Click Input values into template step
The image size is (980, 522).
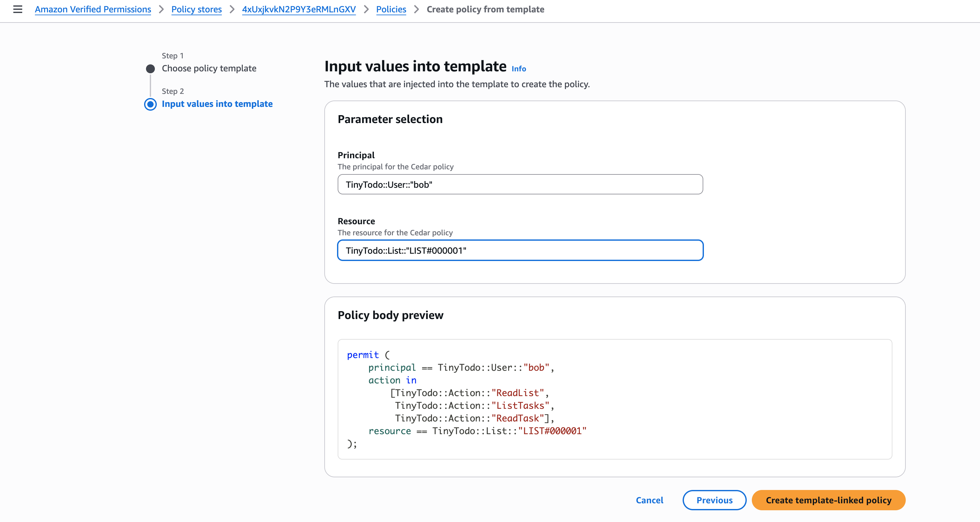tap(217, 104)
